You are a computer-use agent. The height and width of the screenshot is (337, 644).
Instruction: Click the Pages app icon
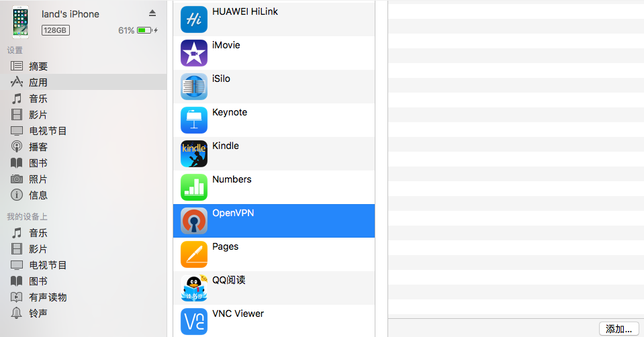point(194,254)
